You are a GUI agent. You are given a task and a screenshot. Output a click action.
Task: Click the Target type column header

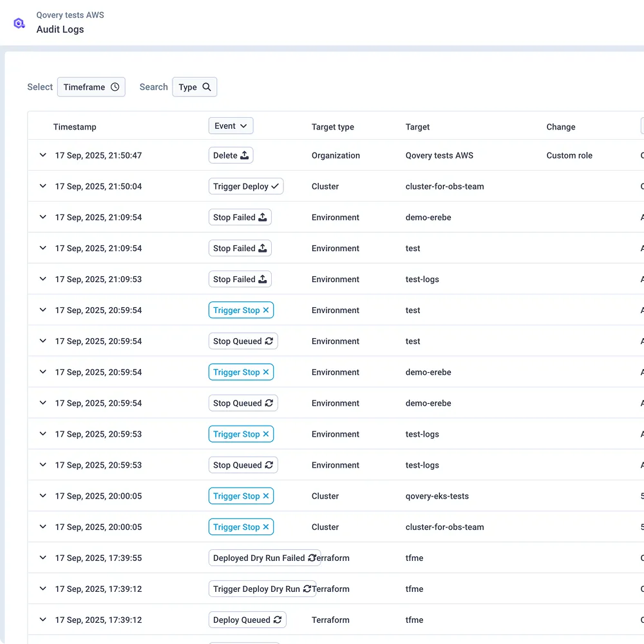[x=333, y=127]
